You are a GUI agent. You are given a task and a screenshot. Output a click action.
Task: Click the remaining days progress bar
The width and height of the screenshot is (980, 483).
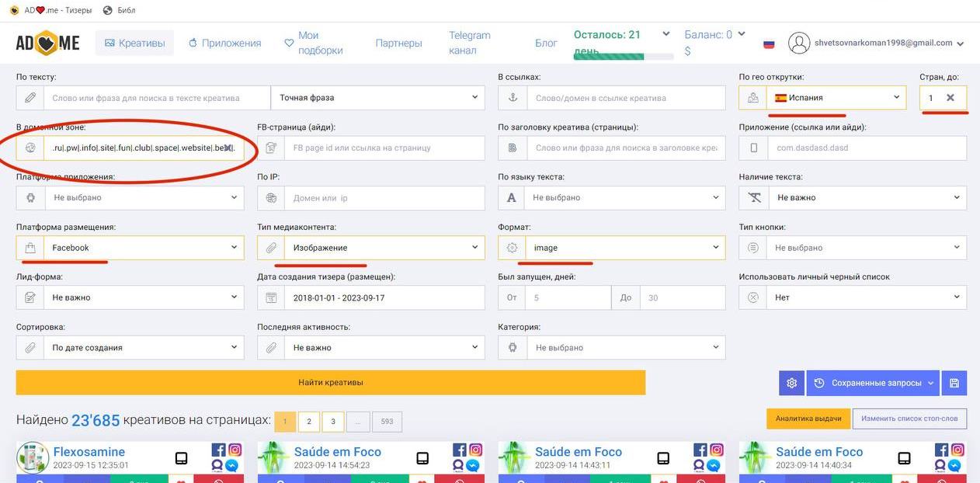(623, 56)
